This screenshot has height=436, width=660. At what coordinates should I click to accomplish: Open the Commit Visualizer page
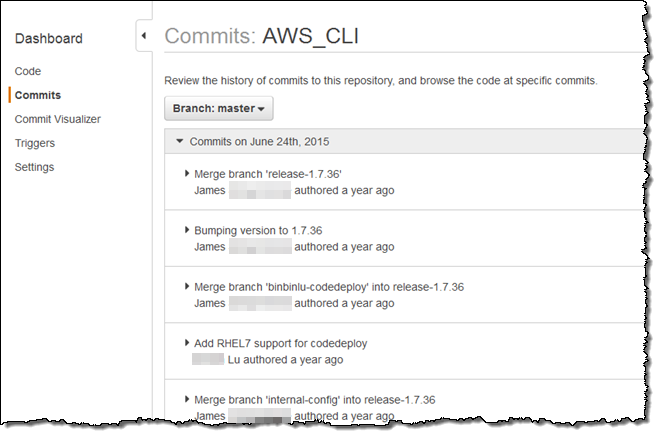tap(57, 119)
